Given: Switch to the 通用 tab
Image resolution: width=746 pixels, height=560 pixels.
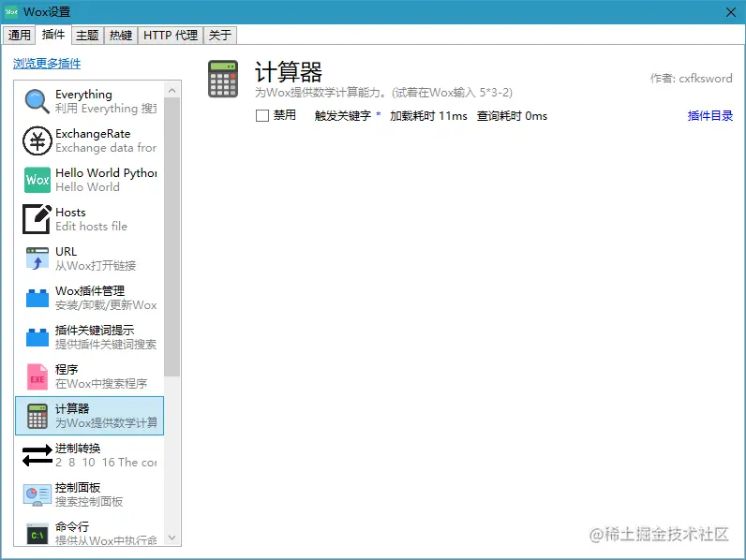Looking at the screenshot, I should click(19, 36).
